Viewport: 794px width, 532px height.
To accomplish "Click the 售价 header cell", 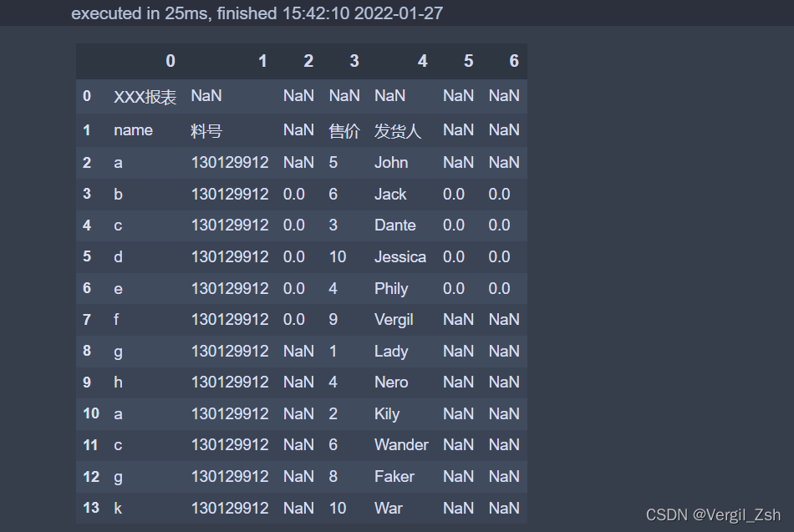I will [344, 130].
